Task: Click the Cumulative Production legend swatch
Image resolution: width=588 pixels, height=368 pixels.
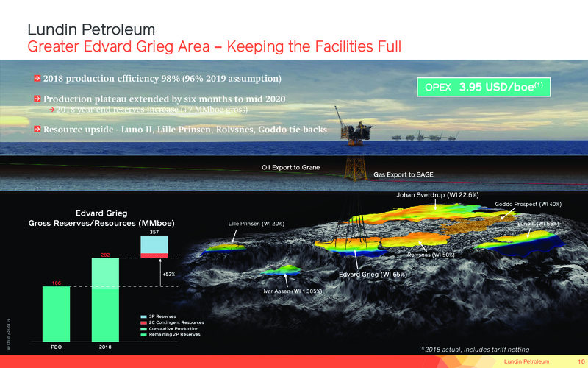Action: click(143, 328)
